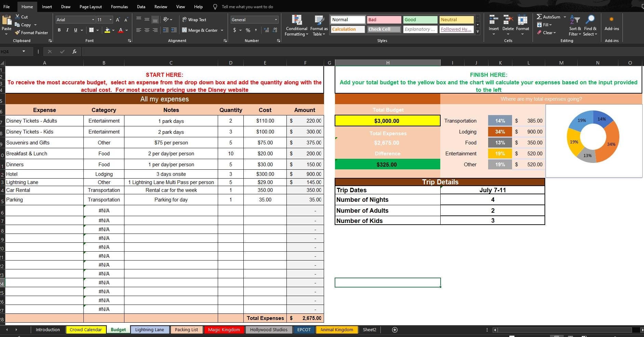
Task: Toggle underline on the selected cell
Action: (75, 30)
